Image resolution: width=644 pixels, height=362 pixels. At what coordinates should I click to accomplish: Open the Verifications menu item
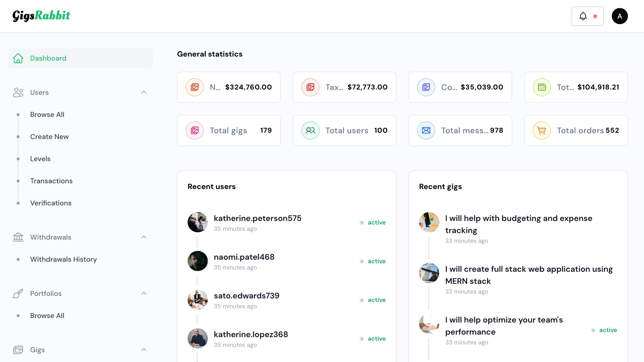51,203
